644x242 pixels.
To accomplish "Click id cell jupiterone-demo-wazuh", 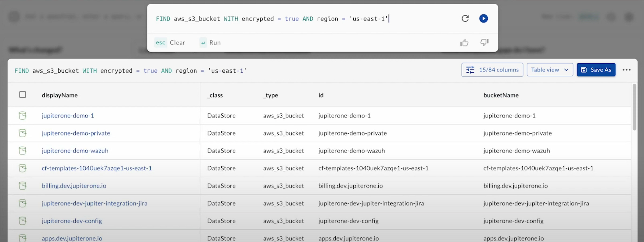I will (x=352, y=151).
